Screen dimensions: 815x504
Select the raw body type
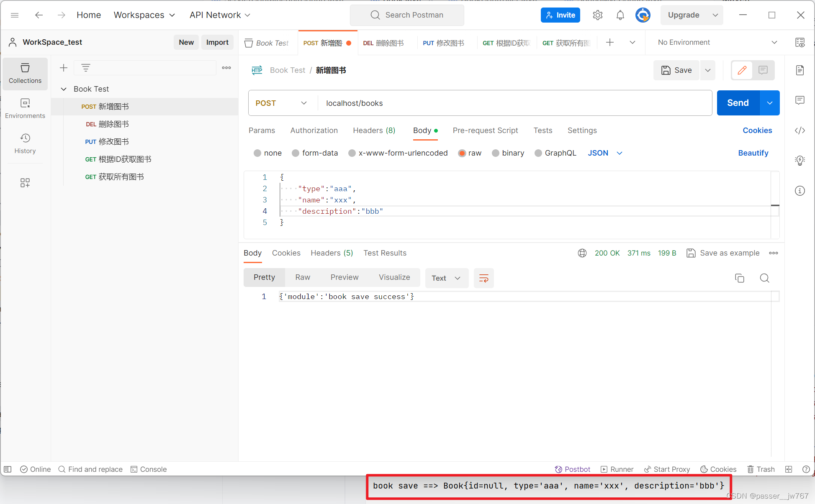pos(462,153)
